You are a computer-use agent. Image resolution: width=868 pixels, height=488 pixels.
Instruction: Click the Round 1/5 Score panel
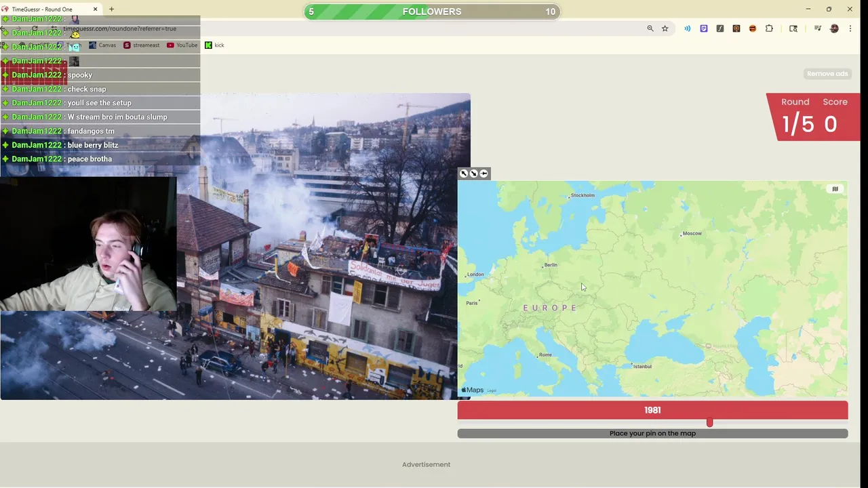click(x=814, y=117)
